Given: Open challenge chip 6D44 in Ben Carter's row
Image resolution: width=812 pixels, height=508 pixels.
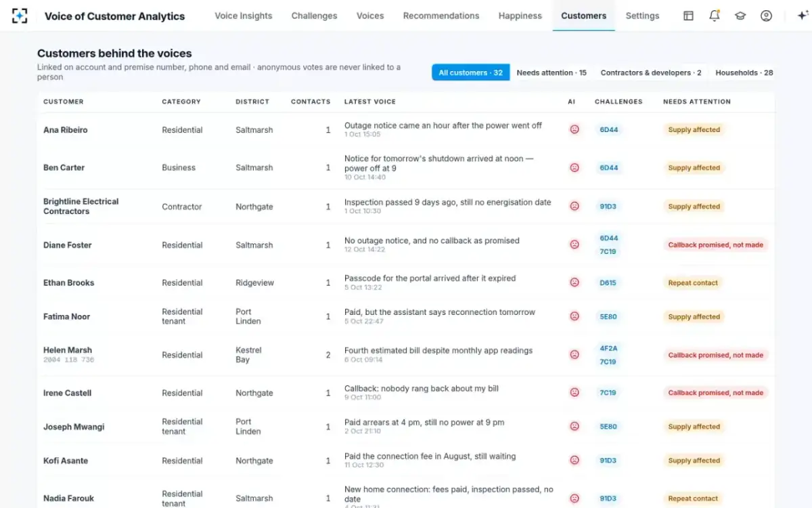Looking at the screenshot, I should pyautogui.click(x=608, y=167).
